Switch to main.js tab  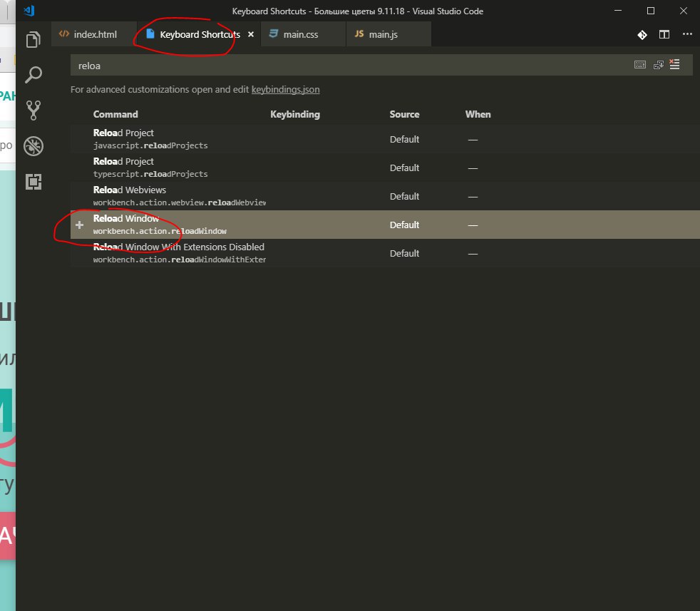tap(388, 34)
